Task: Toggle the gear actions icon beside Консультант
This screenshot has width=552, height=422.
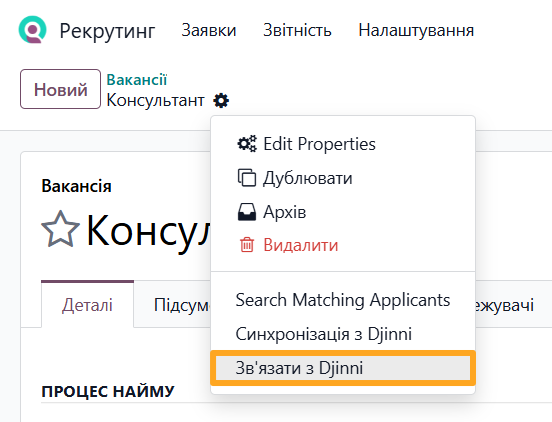Action: click(221, 101)
